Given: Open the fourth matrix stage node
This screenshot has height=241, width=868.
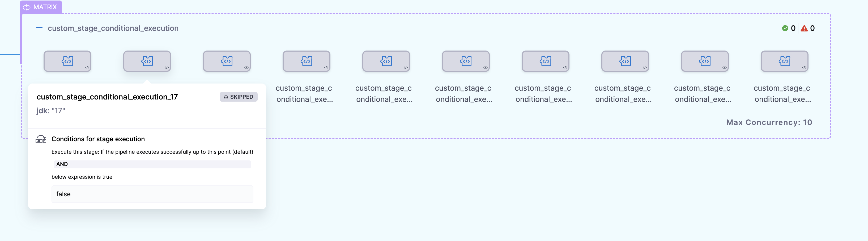Looking at the screenshot, I should pos(306,61).
